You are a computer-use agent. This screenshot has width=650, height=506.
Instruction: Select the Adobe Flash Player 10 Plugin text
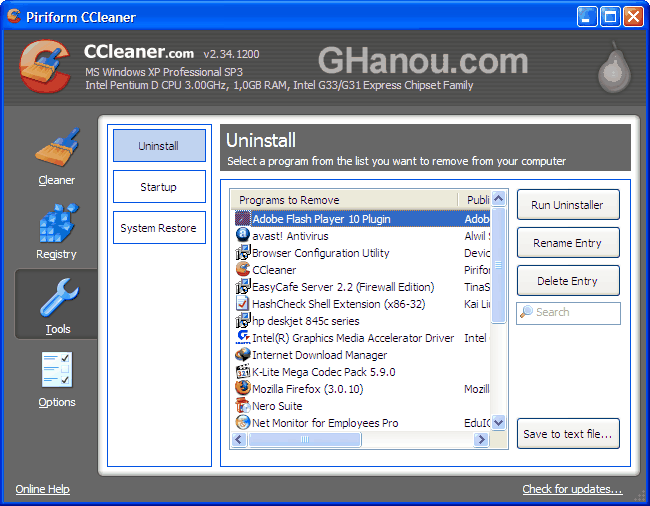(x=321, y=219)
